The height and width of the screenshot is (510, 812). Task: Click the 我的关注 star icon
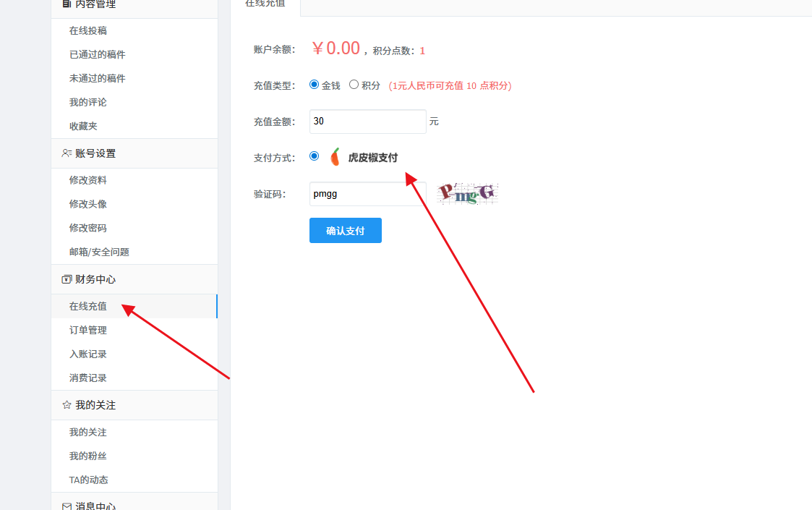click(x=67, y=405)
